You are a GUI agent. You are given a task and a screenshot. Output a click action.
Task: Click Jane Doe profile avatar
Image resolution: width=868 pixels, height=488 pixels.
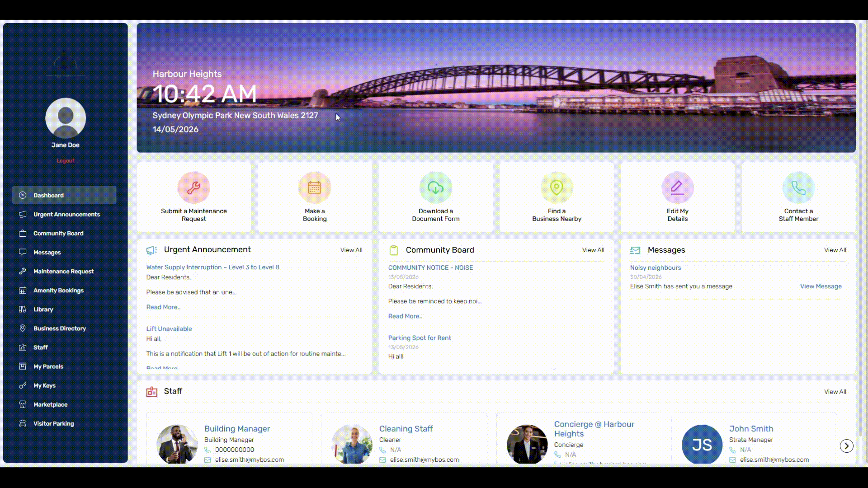click(x=66, y=118)
